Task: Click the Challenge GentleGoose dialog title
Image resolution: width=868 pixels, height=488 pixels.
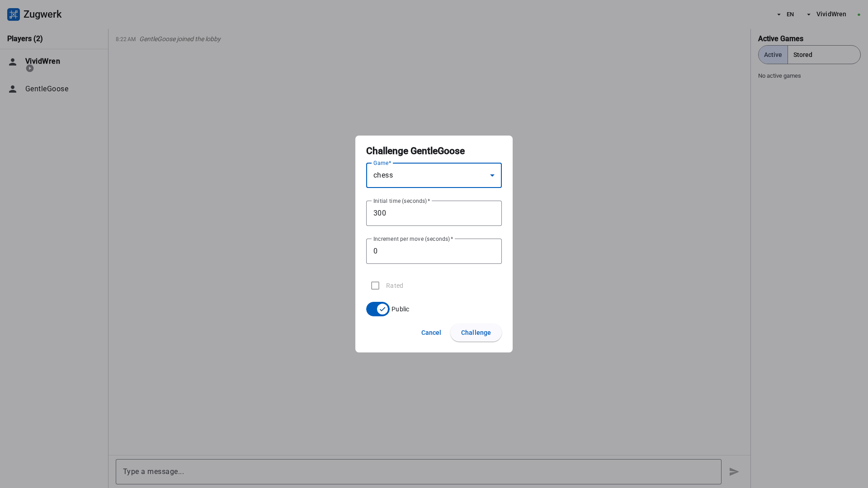Action: point(415,151)
